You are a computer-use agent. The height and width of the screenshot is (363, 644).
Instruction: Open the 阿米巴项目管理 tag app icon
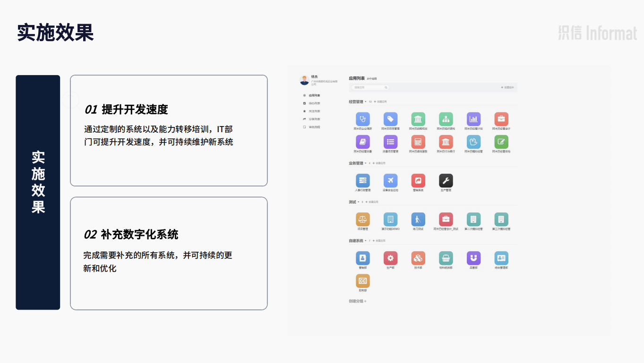[x=390, y=119]
